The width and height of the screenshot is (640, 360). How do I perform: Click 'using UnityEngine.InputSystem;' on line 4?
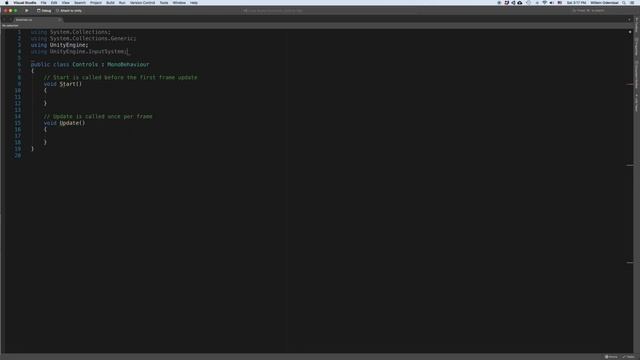click(79, 51)
